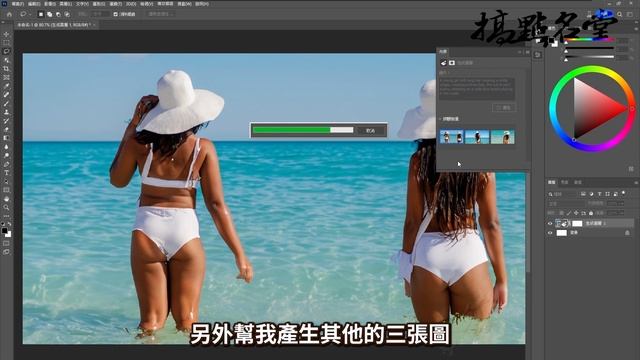The image size is (640, 360).
Task: Click the green generation progress bar
Action: point(291,130)
